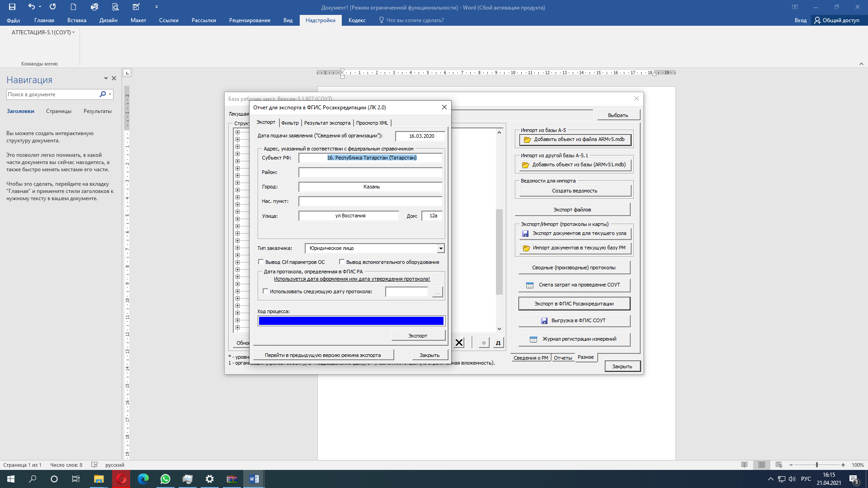Open File Explorer from the taskbar
868x488 pixels.
point(99,479)
